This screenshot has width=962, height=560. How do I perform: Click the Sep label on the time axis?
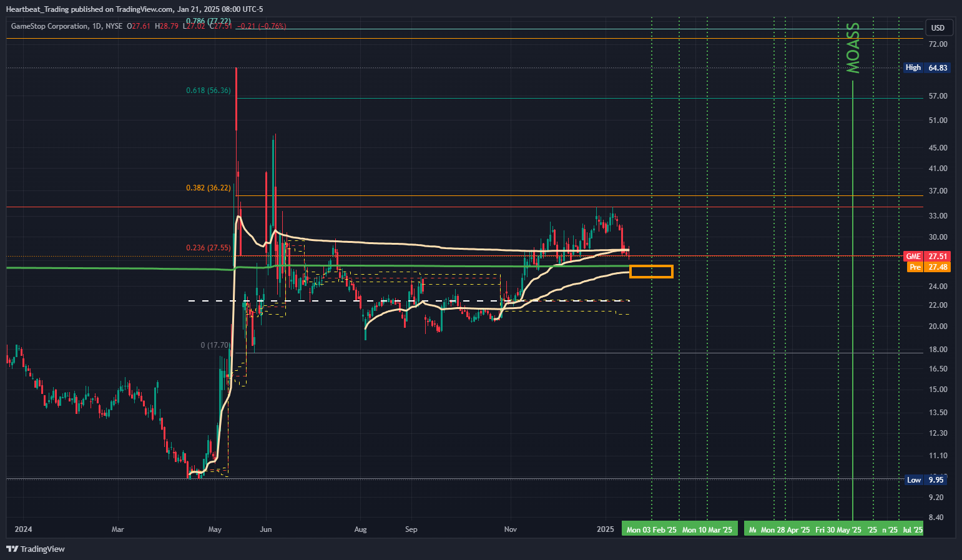(411, 529)
